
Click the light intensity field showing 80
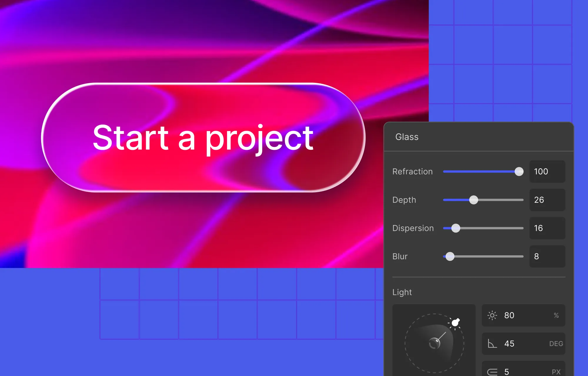(x=523, y=315)
